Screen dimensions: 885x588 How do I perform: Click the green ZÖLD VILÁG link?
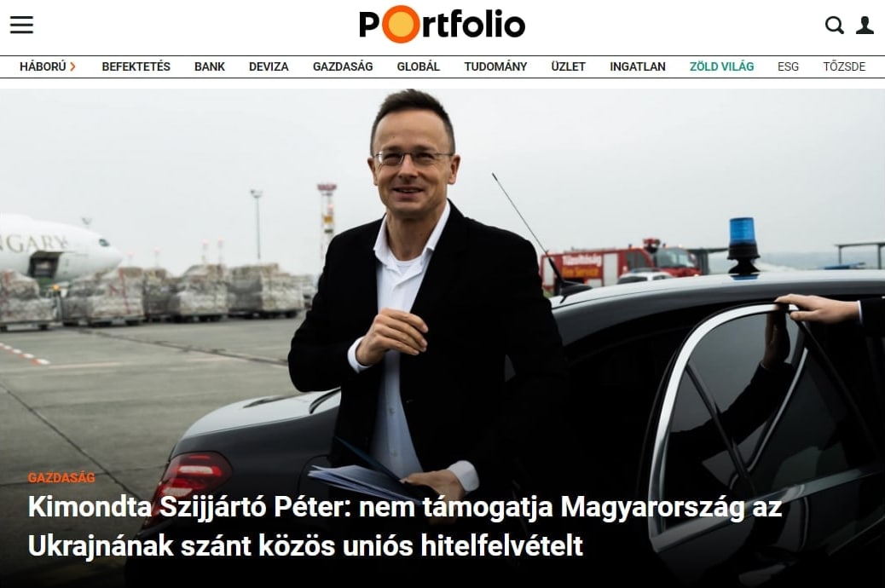tap(721, 66)
